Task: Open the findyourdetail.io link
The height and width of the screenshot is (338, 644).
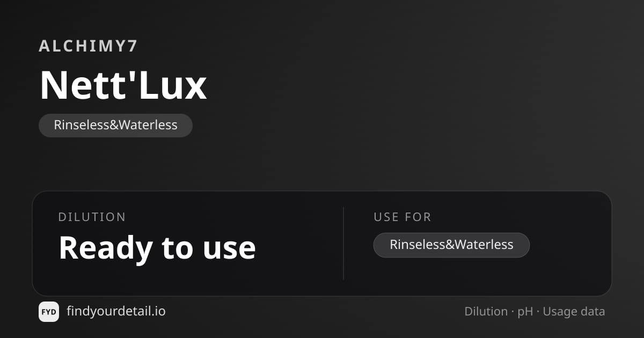Action: (116, 311)
